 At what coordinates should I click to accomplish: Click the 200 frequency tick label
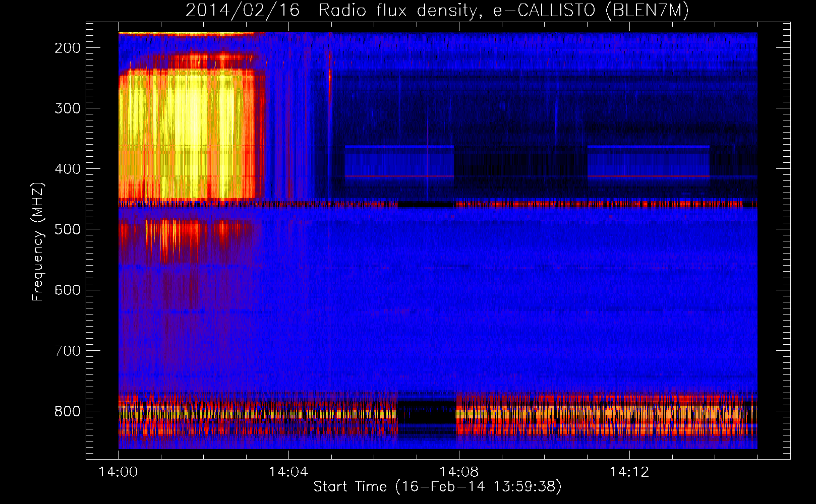pyautogui.click(x=68, y=48)
